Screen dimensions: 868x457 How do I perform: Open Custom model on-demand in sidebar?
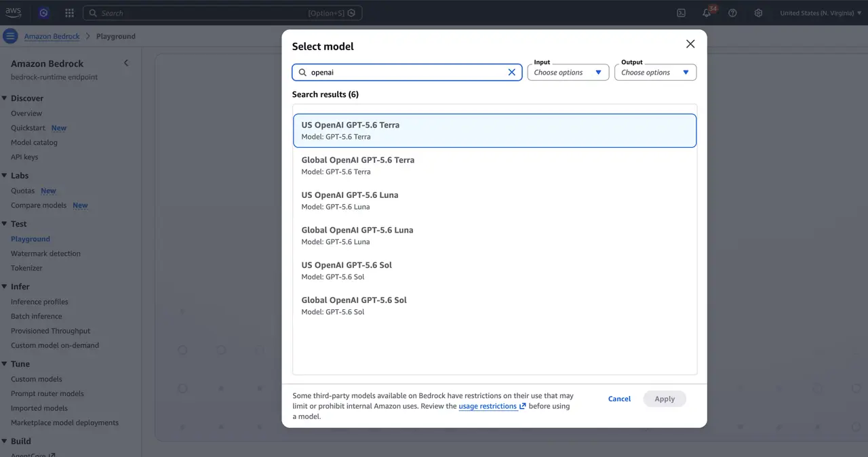55,345
